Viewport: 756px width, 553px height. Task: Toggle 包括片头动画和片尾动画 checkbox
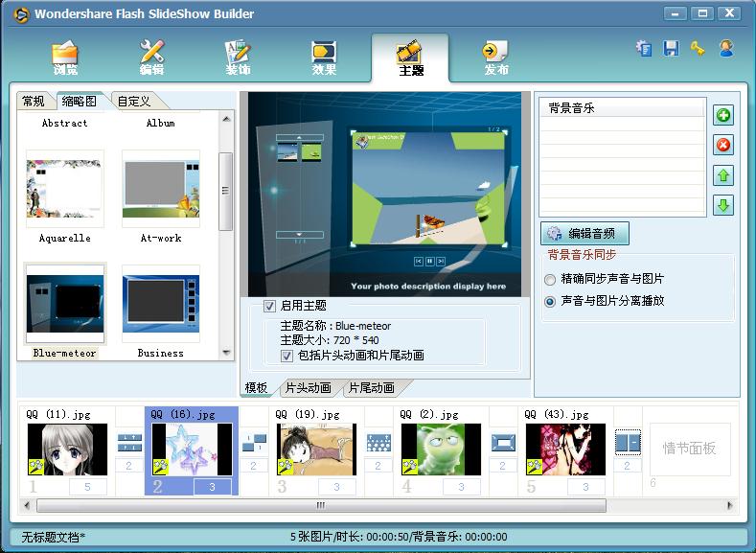286,356
